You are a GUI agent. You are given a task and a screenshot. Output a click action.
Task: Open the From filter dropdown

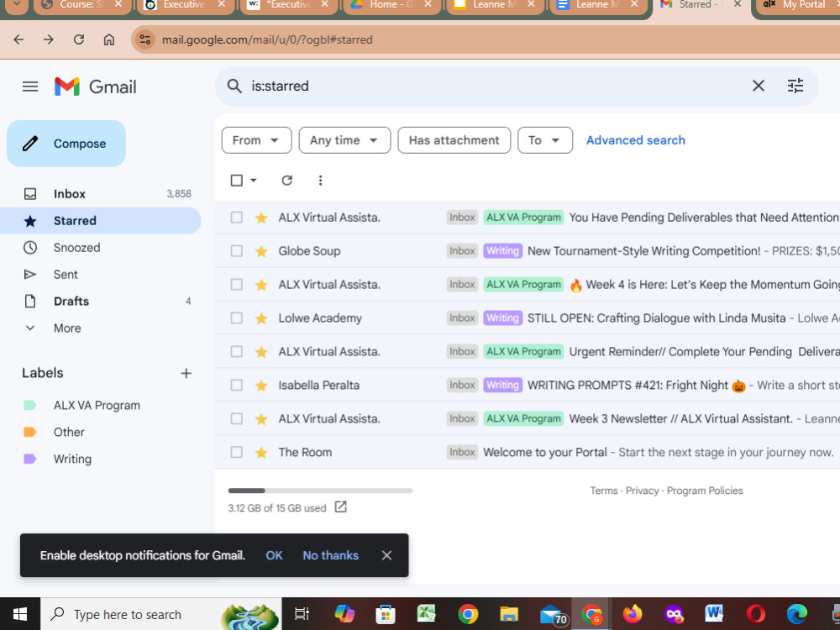pos(256,140)
